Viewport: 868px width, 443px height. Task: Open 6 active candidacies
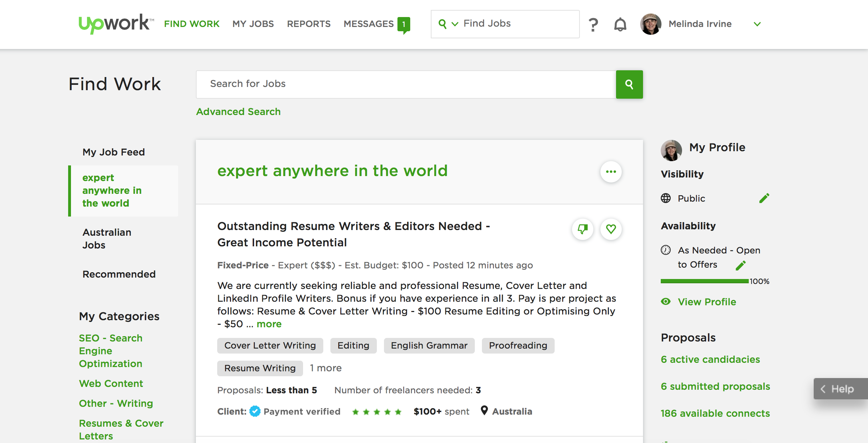pyautogui.click(x=710, y=359)
